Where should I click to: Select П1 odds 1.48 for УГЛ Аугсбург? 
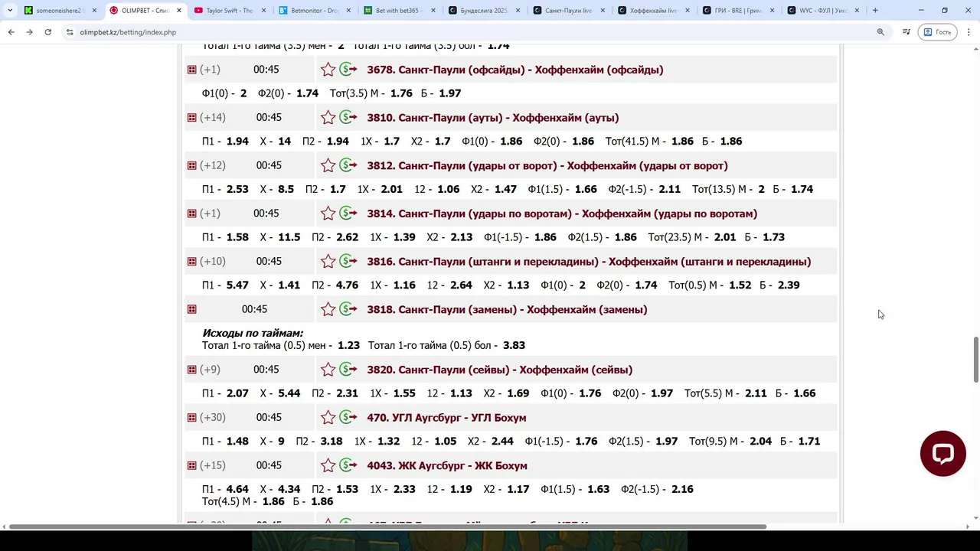point(237,442)
